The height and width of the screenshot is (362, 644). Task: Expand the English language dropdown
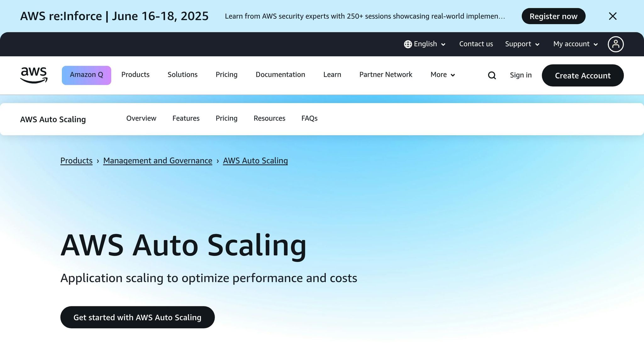tap(429, 44)
